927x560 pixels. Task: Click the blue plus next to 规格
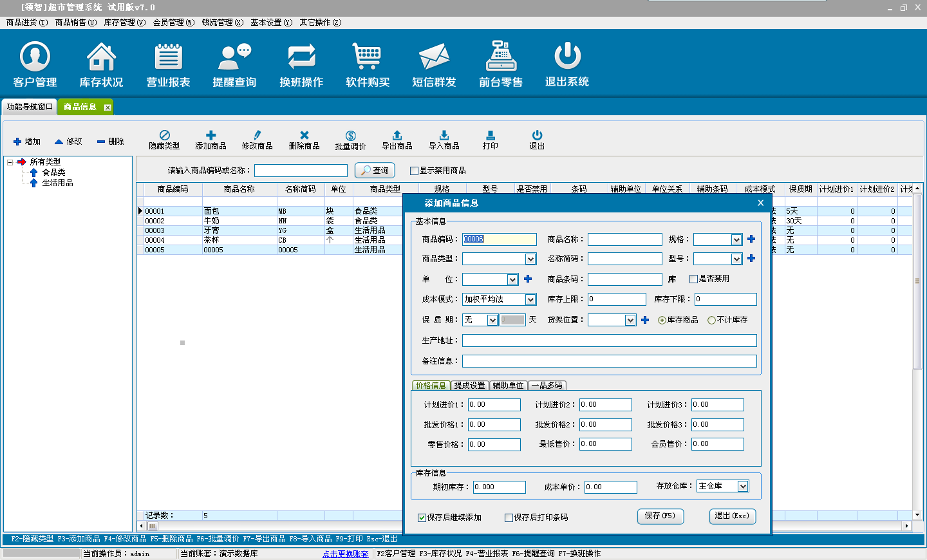[x=751, y=239]
